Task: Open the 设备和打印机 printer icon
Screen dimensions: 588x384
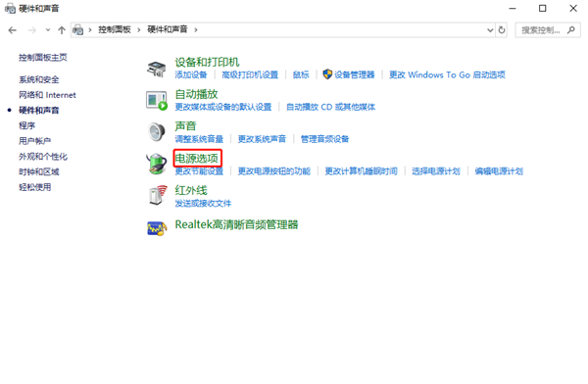Action: click(x=157, y=69)
